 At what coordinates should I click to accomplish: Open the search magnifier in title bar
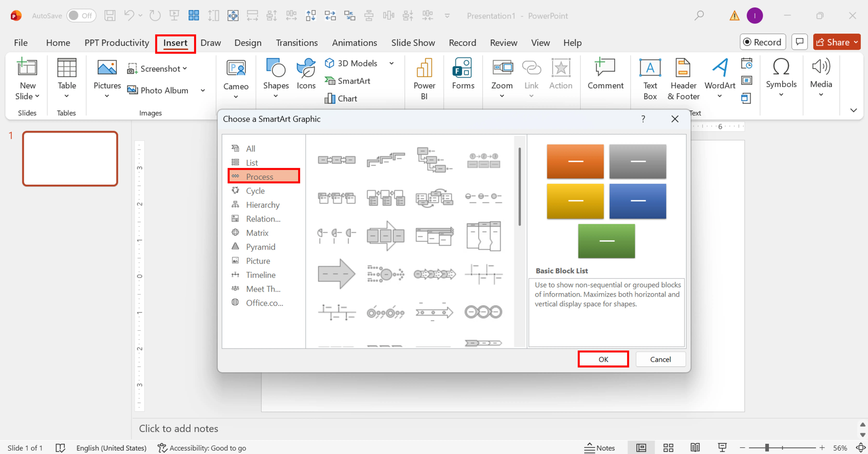coord(699,16)
